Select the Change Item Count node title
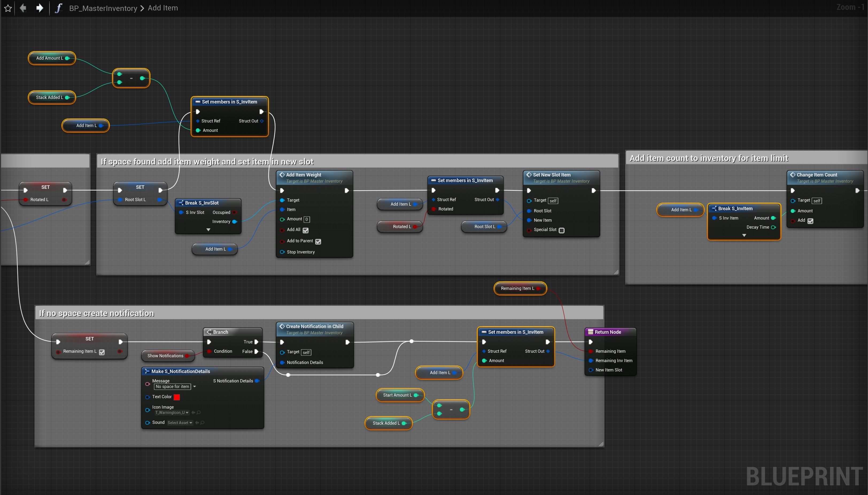 pyautogui.click(x=817, y=175)
